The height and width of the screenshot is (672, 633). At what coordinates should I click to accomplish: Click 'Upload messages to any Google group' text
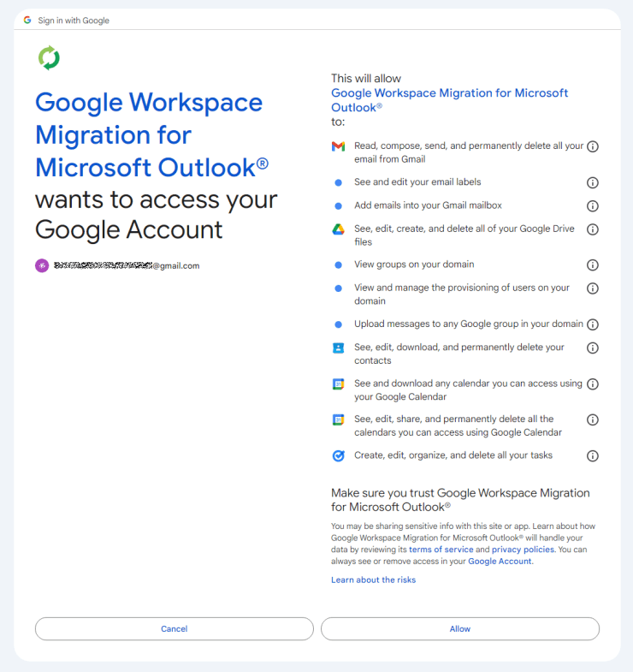tap(469, 324)
